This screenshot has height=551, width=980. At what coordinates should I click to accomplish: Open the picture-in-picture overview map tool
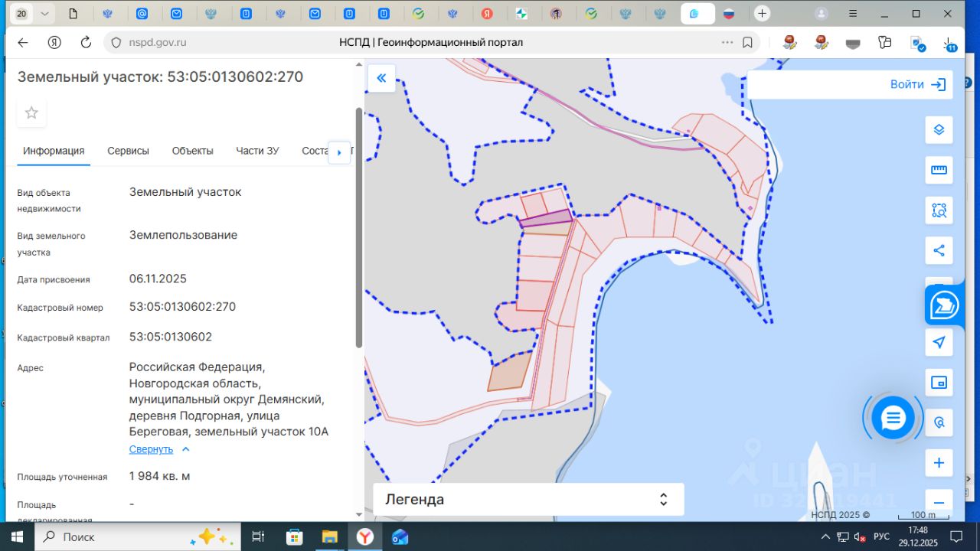[939, 382]
